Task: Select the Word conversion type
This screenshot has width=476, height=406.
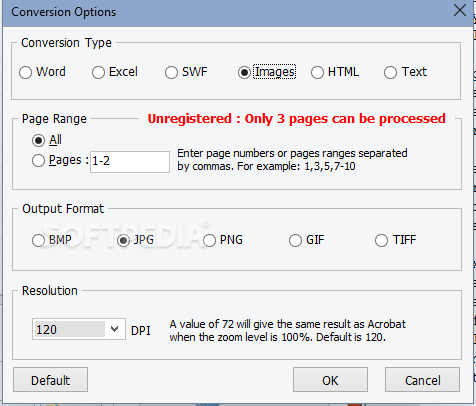Action: [x=42, y=72]
